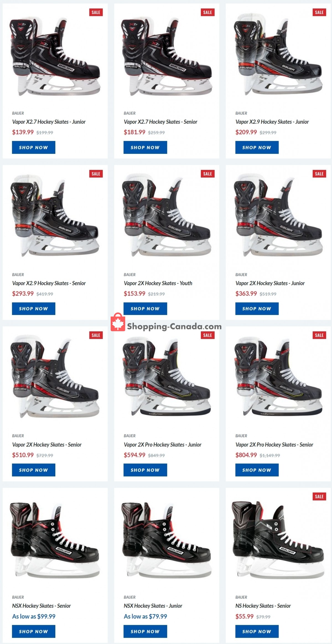
Task: Shop now for NSX Hockey Skates Senior
Action: click(33, 631)
